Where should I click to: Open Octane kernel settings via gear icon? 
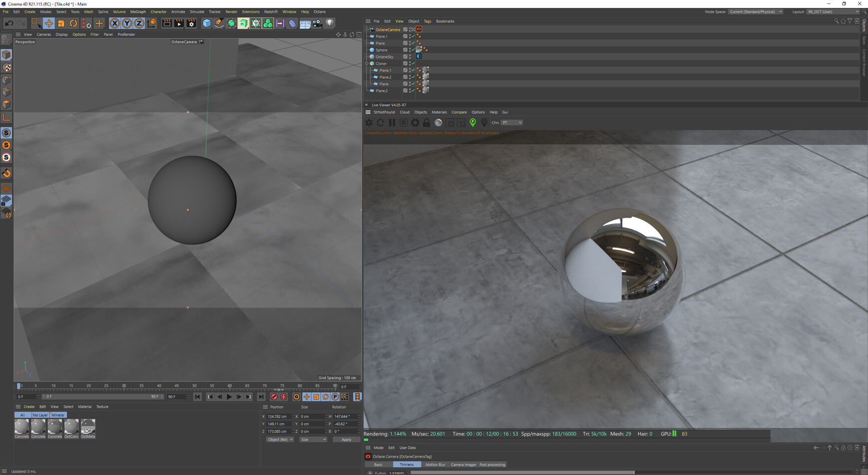point(415,122)
